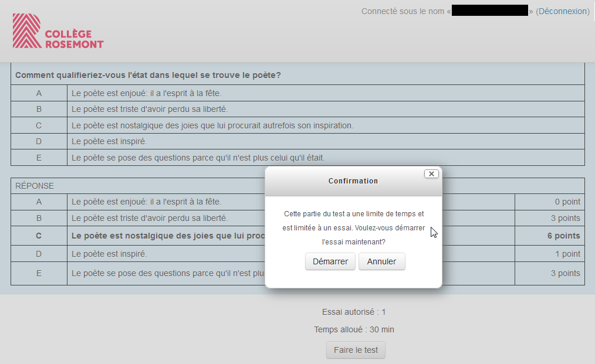Select letter D in the question table
This screenshot has width=595, height=364.
pos(39,141)
